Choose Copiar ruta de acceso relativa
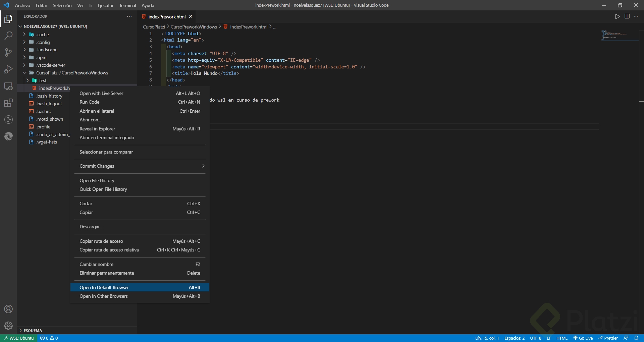 click(140, 250)
